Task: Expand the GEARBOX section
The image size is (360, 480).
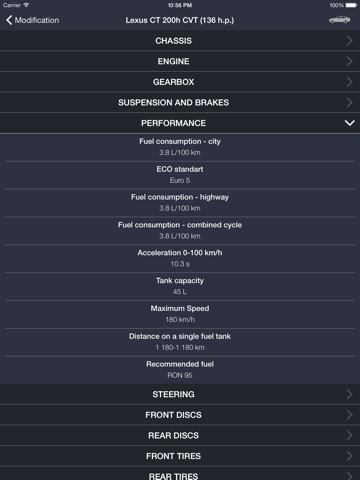Action: [180, 82]
